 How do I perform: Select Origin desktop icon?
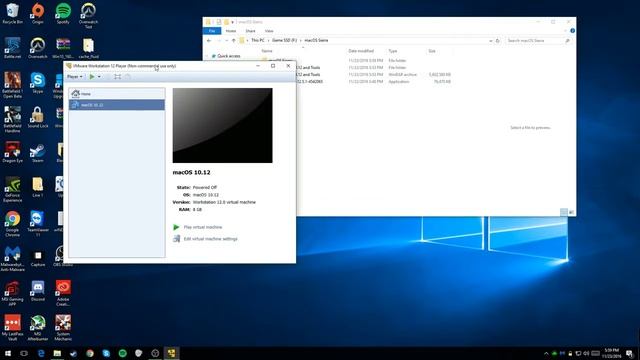pos(38,13)
